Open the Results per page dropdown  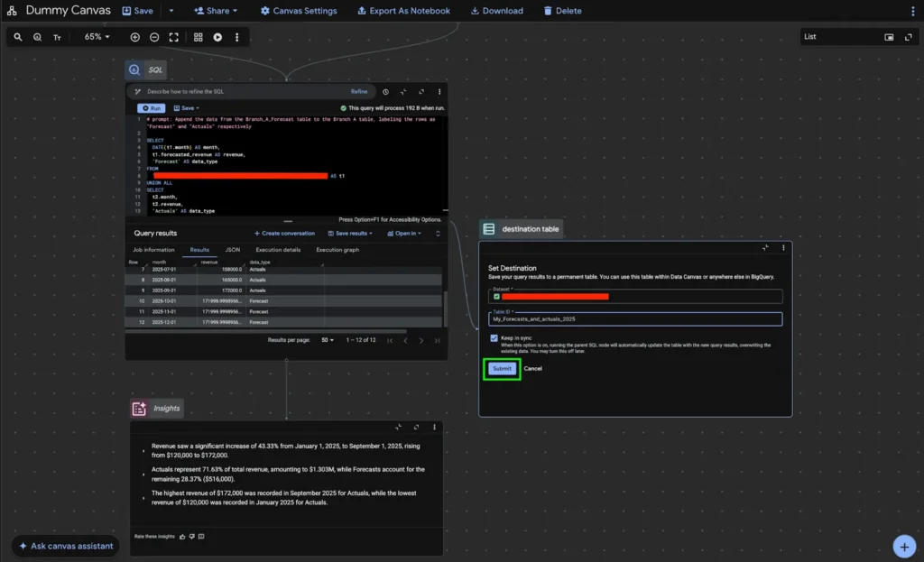(x=327, y=340)
